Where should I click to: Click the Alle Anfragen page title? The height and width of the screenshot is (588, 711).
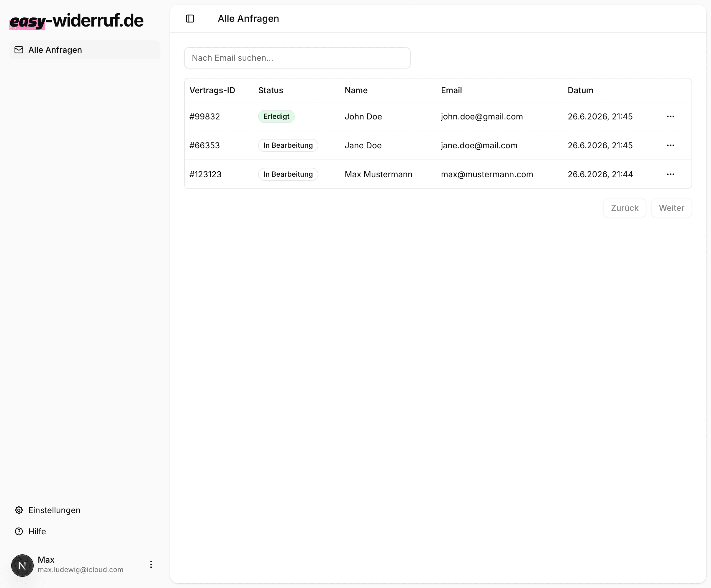248,19
